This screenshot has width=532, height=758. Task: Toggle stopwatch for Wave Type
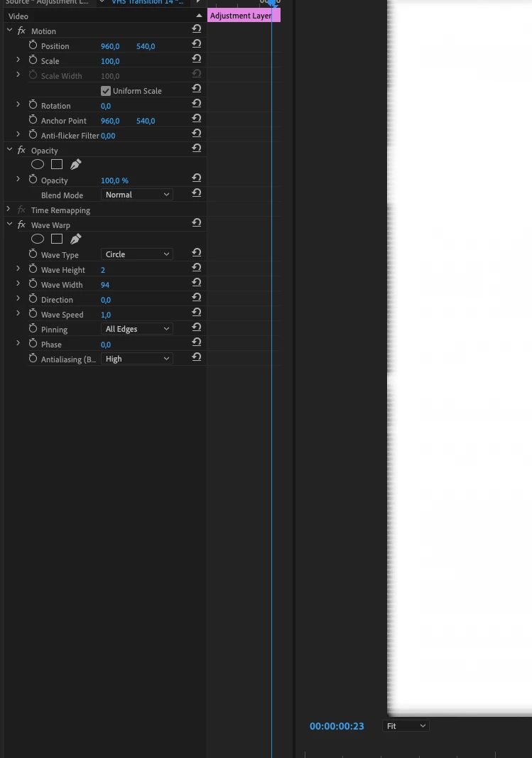coord(33,254)
